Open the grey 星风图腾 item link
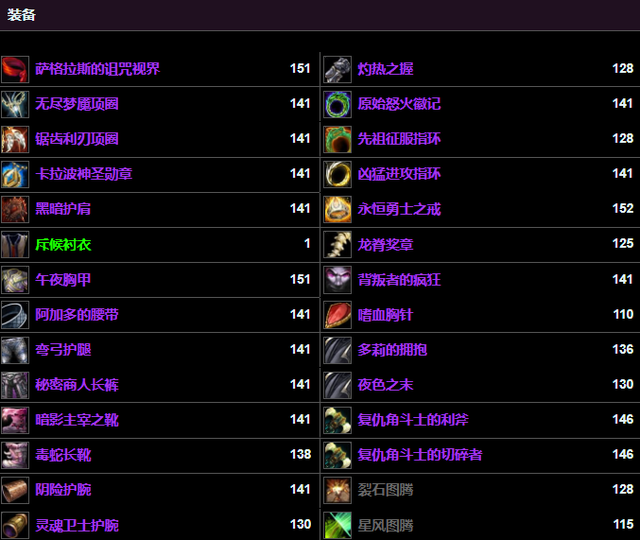The image size is (640, 540). [385, 525]
